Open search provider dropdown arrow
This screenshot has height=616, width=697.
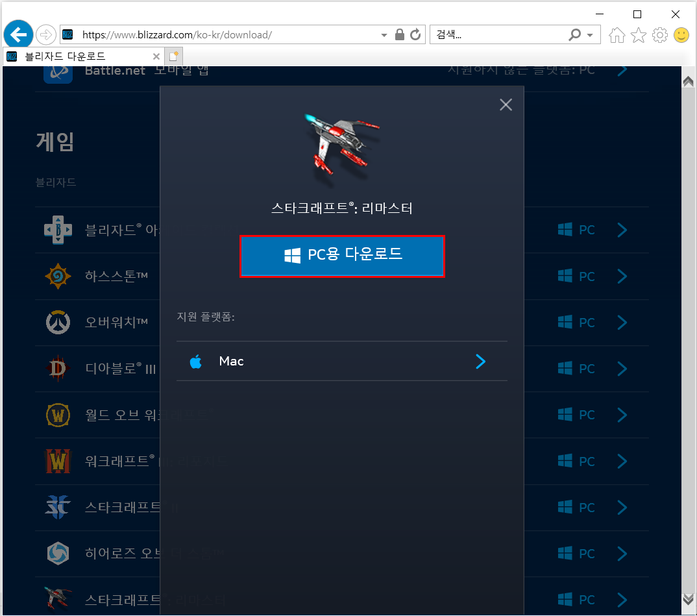(x=591, y=35)
